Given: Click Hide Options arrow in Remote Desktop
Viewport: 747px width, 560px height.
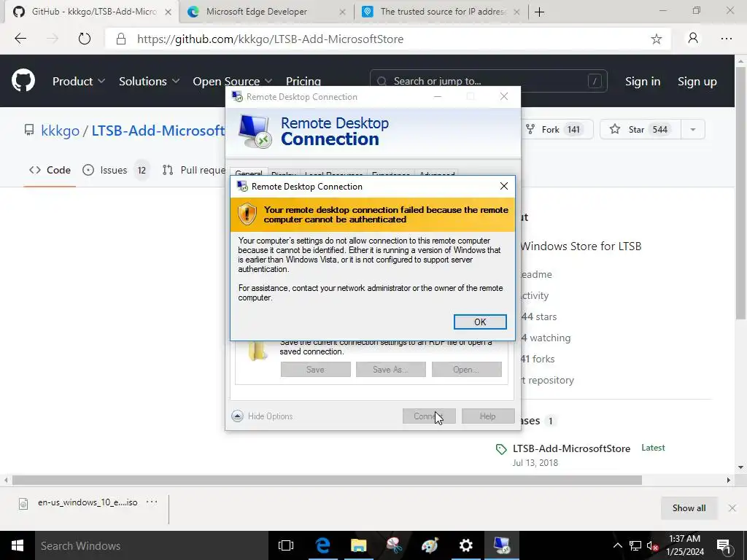Looking at the screenshot, I should click(237, 416).
